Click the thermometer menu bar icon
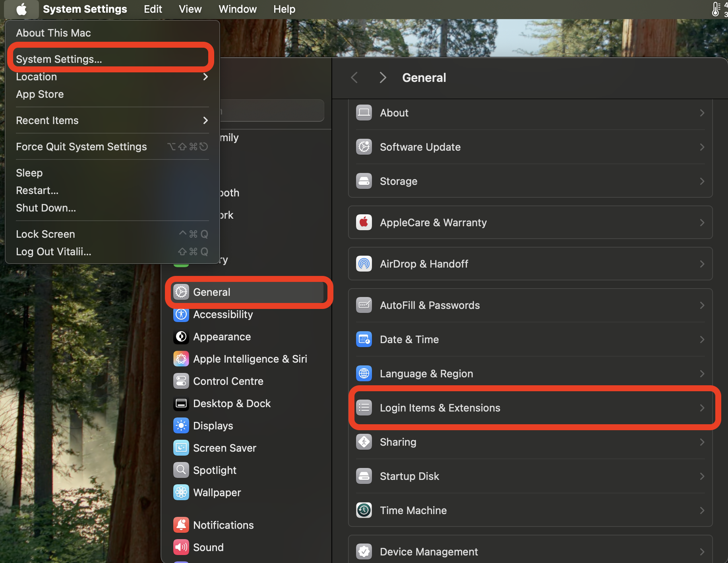The image size is (728, 563). coord(716,9)
